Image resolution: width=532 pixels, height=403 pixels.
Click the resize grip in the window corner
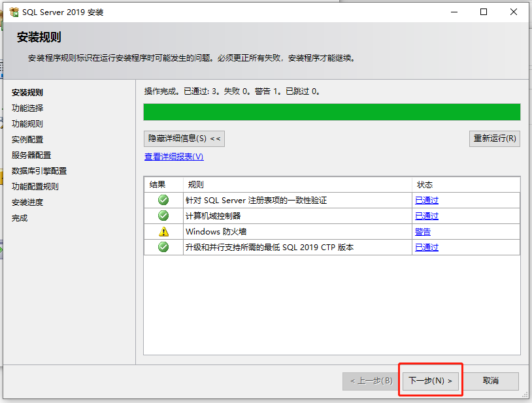pos(525,395)
